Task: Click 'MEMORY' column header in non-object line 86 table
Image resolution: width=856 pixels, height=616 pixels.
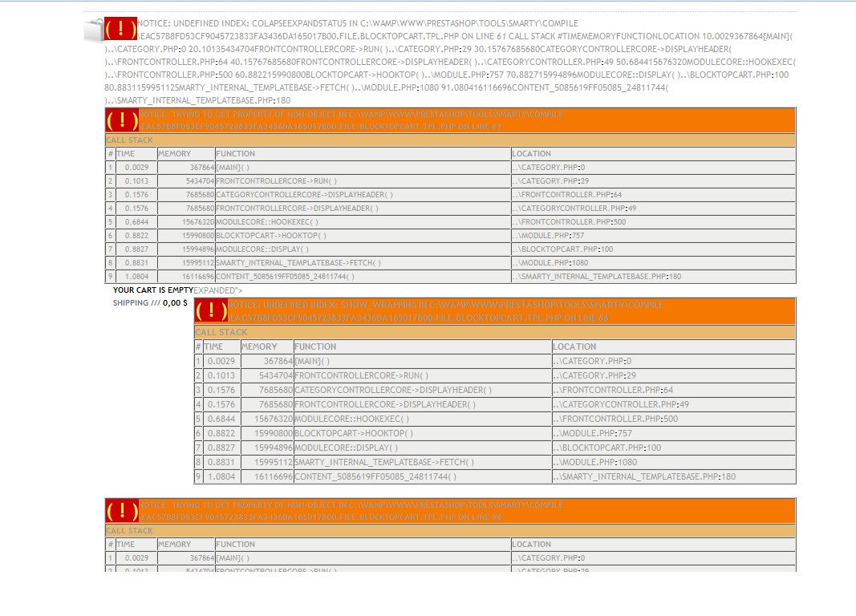Action: point(175,545)
